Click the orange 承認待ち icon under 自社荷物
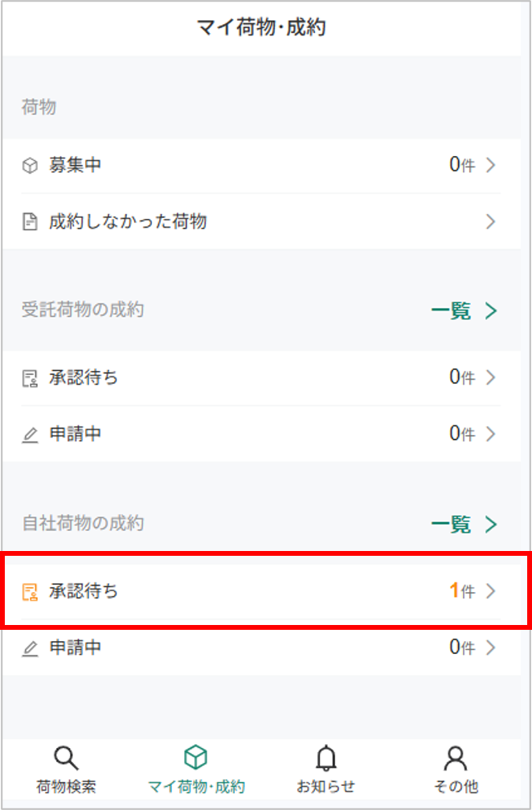 point(30,592)
